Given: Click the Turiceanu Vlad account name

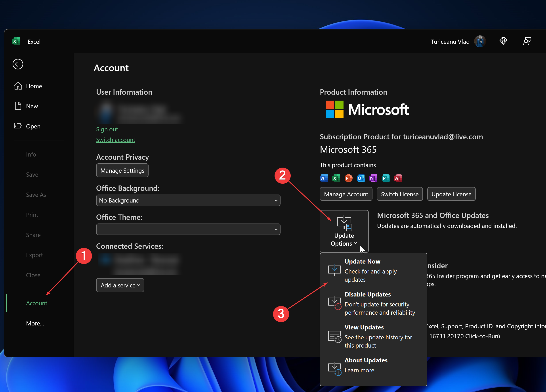Looking at the screenshot, I should (x=450, y=42).
